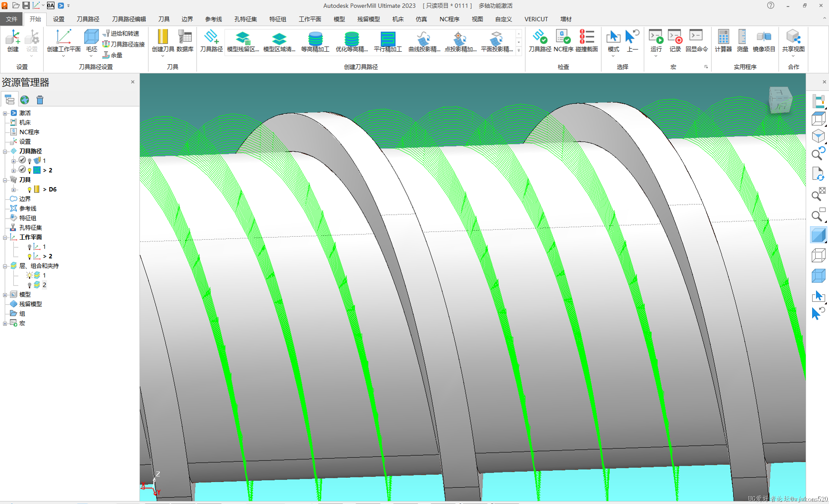The height and width of the screenshot is (504, 829).
Task: Click the 毛坯 block icon
Action: coord(91,41)
